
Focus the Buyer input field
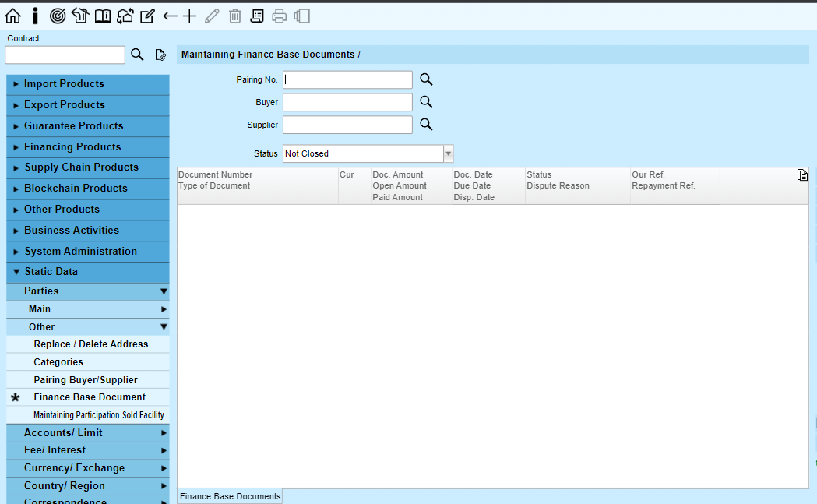point(347,102)
